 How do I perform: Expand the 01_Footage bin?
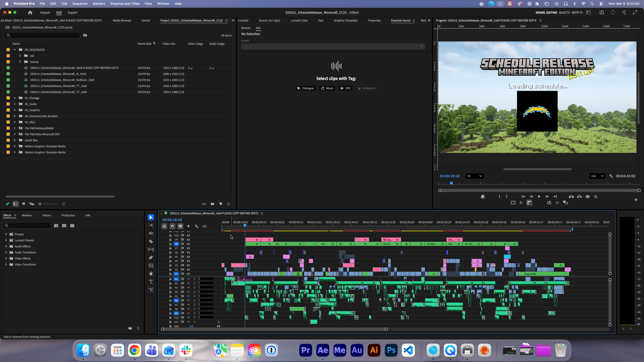click(x=15, y=98)
